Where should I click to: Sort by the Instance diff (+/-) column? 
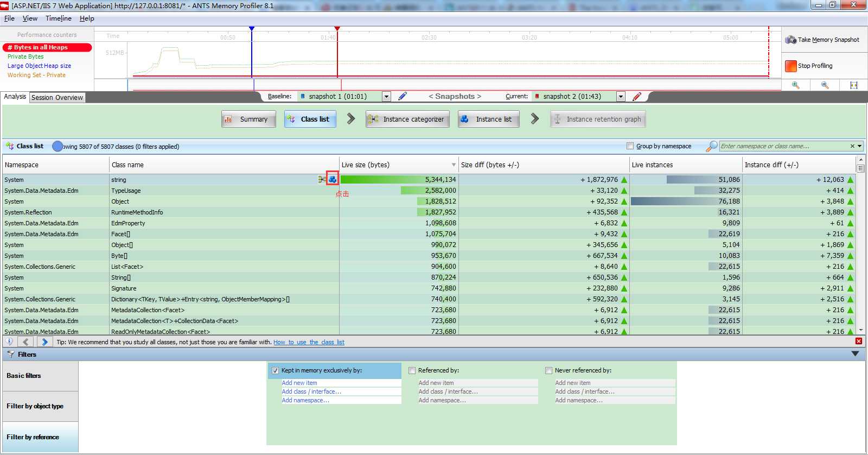(x=799, y=165)
